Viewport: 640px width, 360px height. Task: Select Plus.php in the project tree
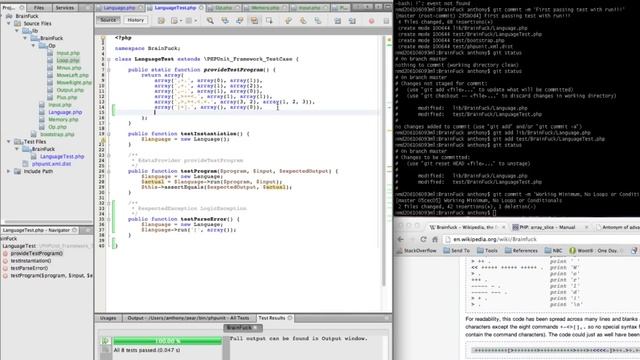[67, 97]
